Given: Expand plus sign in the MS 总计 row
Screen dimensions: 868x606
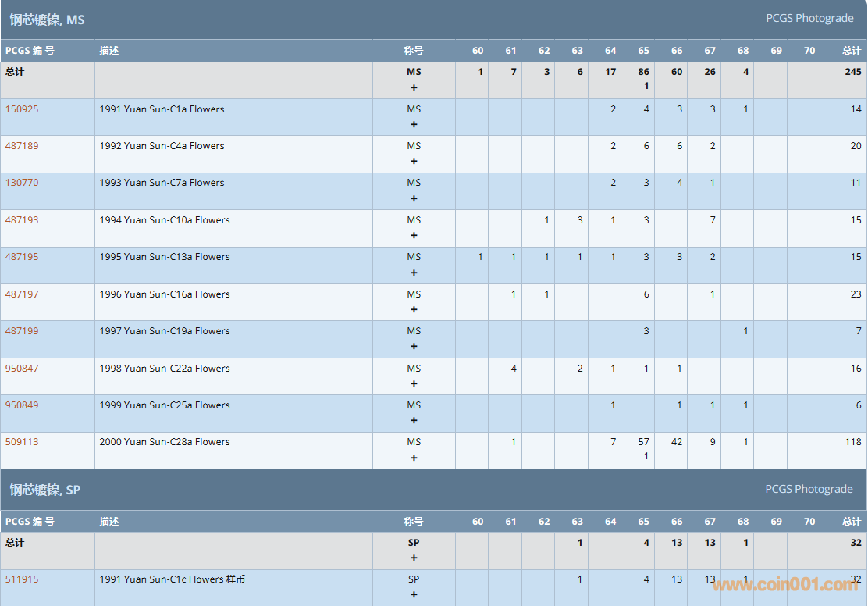Looking at the screenshot, I should pyautogui.click(x=414, y=87).
